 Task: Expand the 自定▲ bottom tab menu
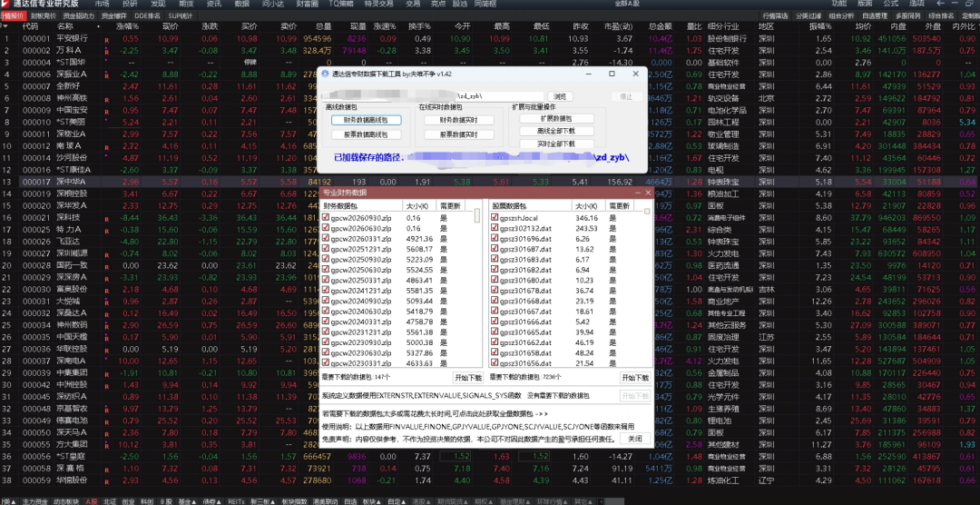pos(395,501)
